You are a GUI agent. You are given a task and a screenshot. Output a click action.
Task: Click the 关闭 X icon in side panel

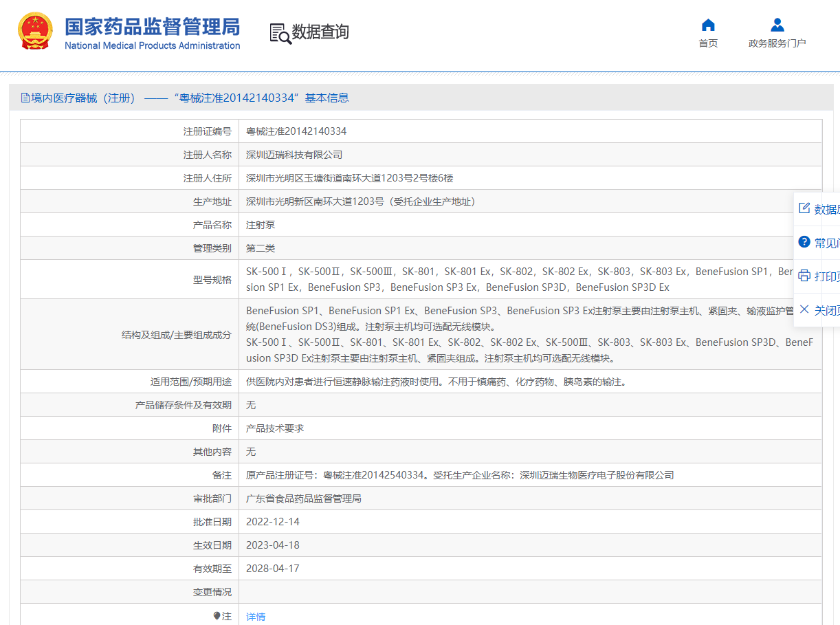coord(804,309)
